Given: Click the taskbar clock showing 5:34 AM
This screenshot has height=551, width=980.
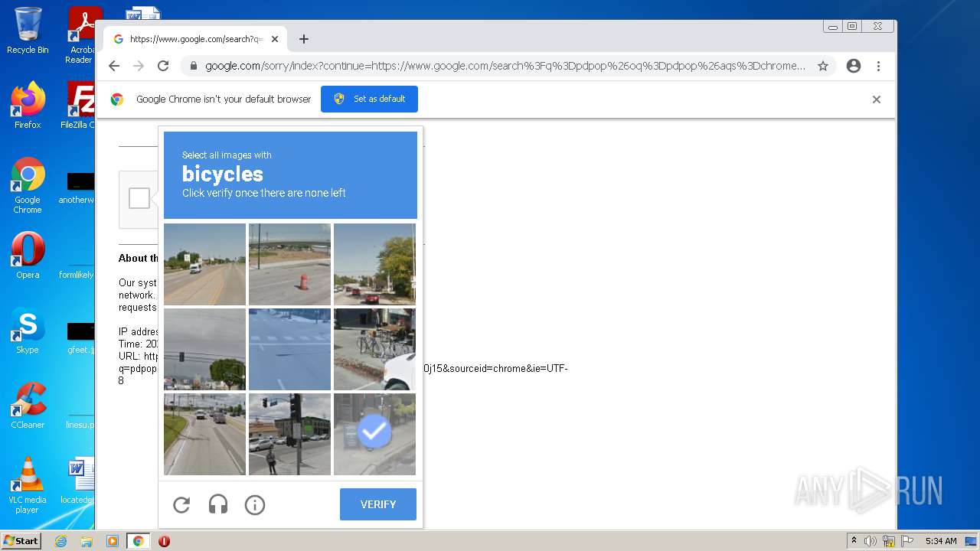Looking at the screenshot, I should (941, 541).
